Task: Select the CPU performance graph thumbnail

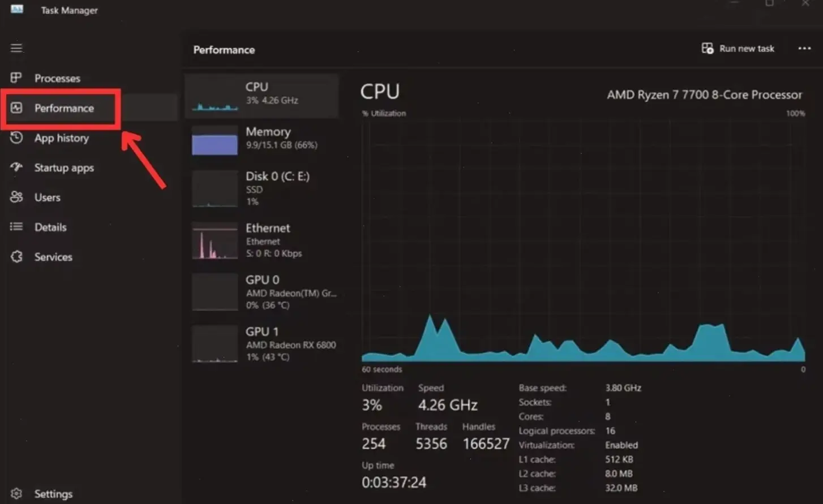Action: (215, 97)
